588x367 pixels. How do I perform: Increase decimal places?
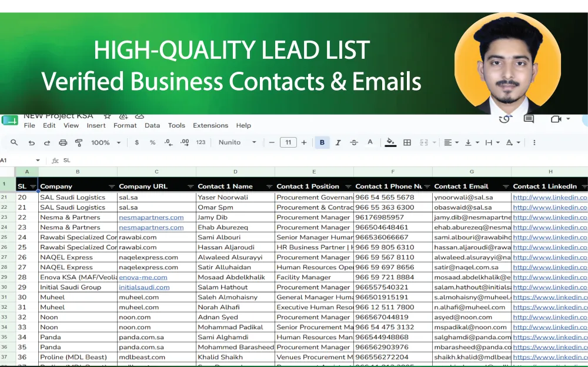click(185, 142)
